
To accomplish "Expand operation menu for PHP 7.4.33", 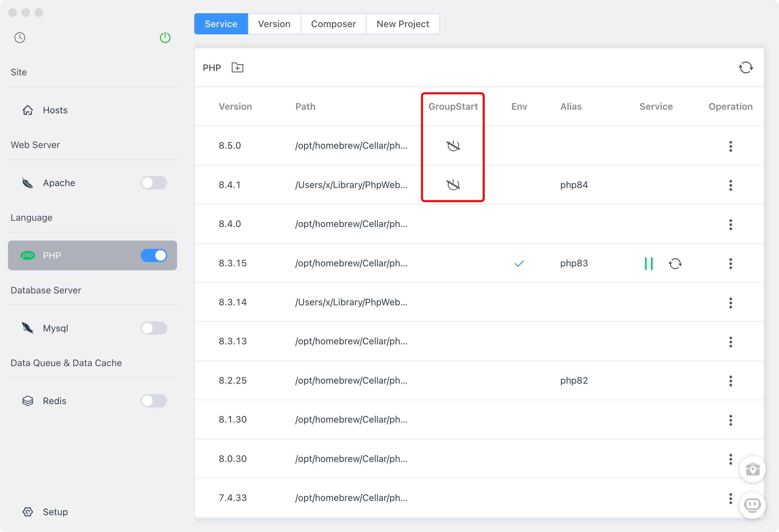I will click(x=730, y=498).
